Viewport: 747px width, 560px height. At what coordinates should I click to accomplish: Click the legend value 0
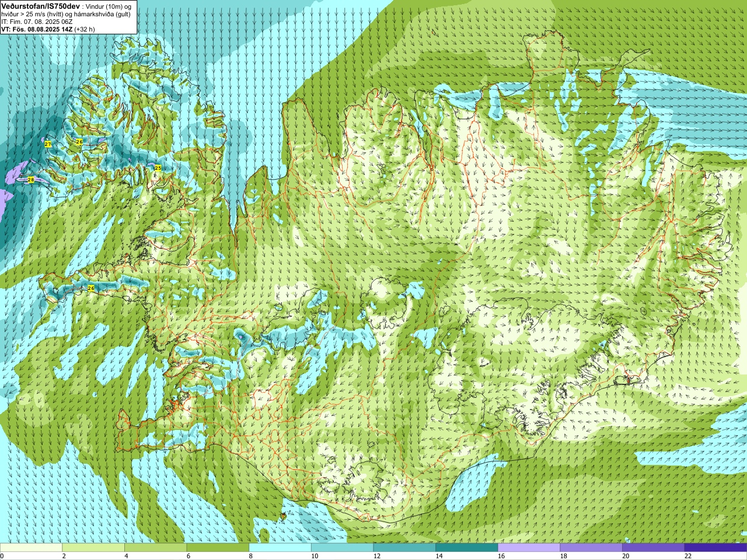coord(2,556)
